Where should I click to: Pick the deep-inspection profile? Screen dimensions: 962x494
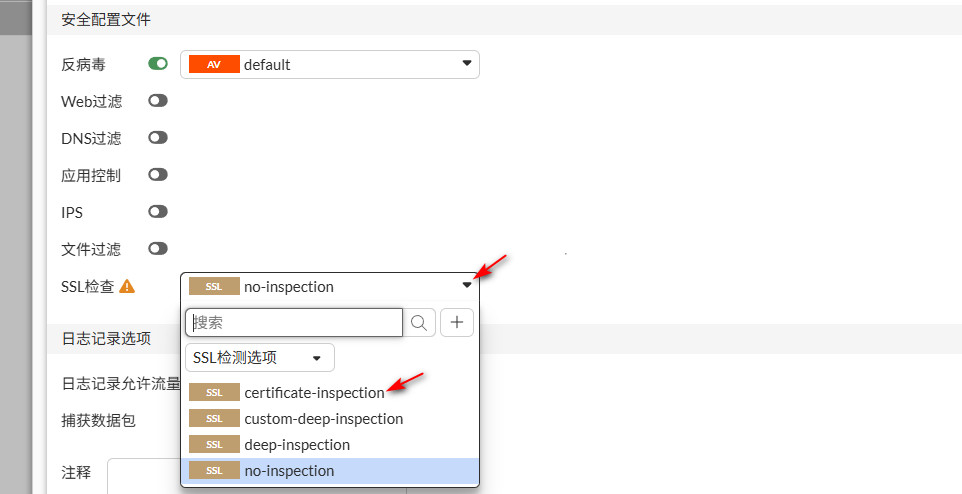329,445
